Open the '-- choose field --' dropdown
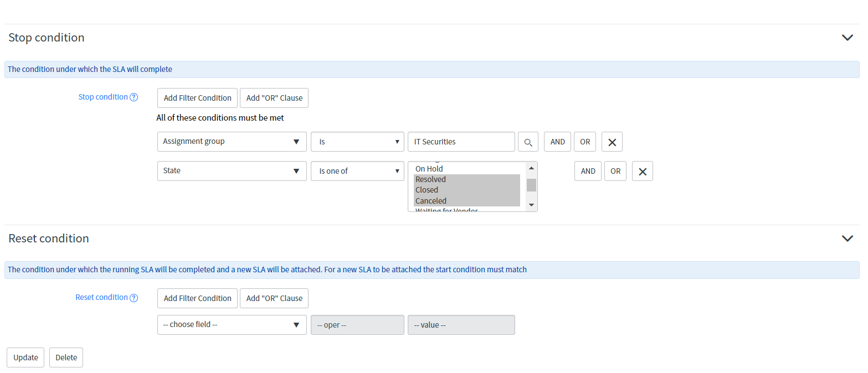 point(232,325)
